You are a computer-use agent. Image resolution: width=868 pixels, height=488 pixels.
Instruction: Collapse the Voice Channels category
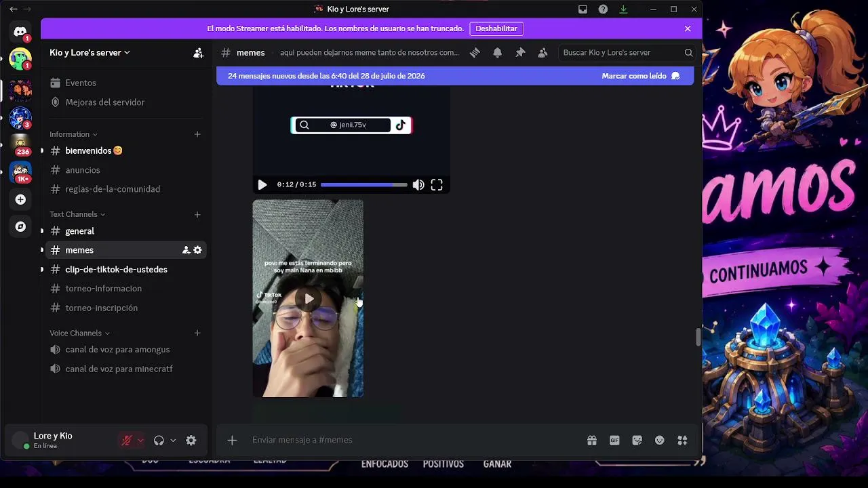click(x=79, y=333)
